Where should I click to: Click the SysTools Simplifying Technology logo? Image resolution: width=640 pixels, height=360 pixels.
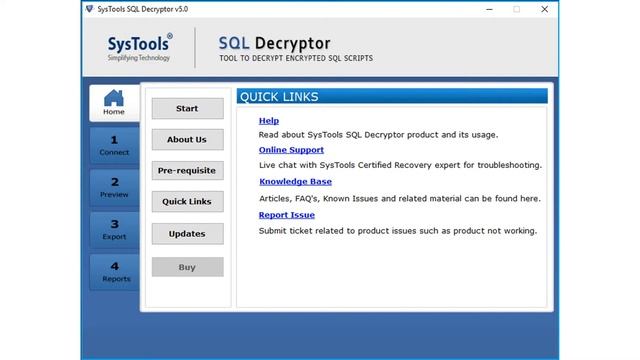pos(140,48)
